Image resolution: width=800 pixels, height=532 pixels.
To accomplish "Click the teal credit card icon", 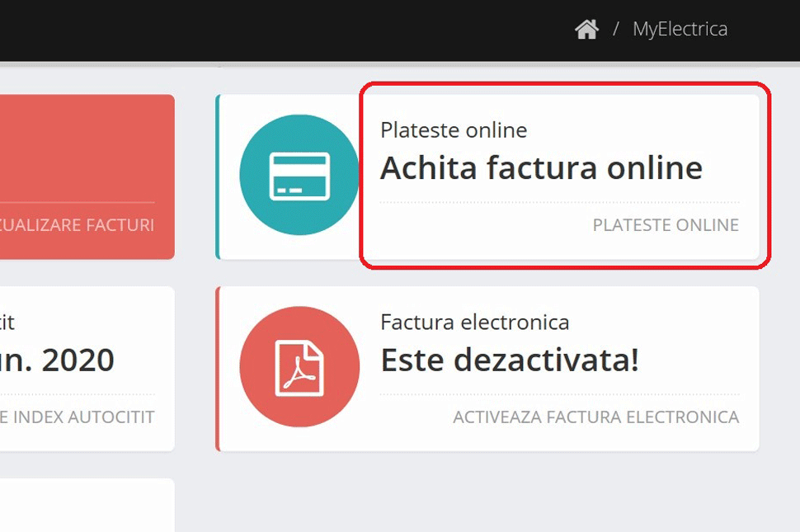I will pyautogui.click(x=299, y=176).
